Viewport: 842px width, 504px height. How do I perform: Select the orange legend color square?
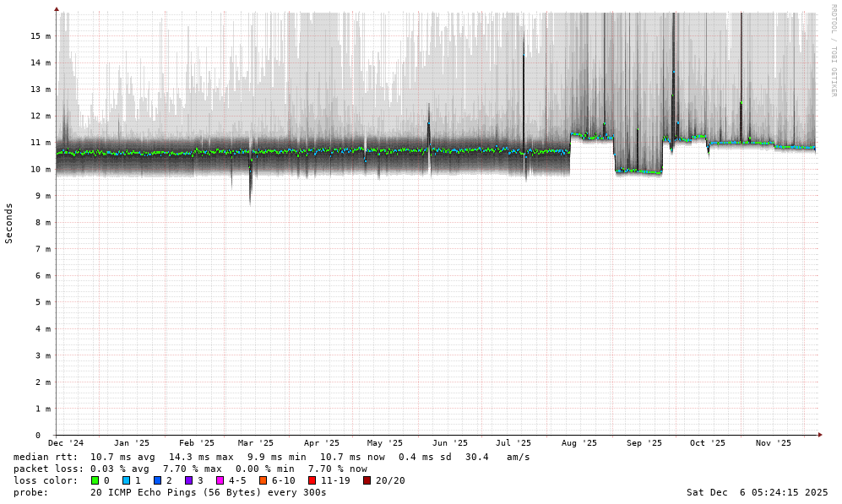click(263, 480)
